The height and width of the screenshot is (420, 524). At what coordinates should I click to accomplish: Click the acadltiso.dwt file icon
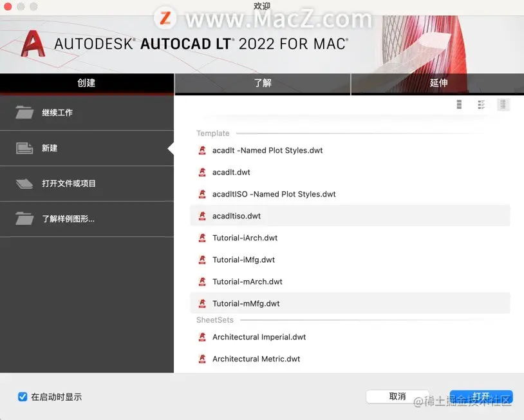point(202,216)
